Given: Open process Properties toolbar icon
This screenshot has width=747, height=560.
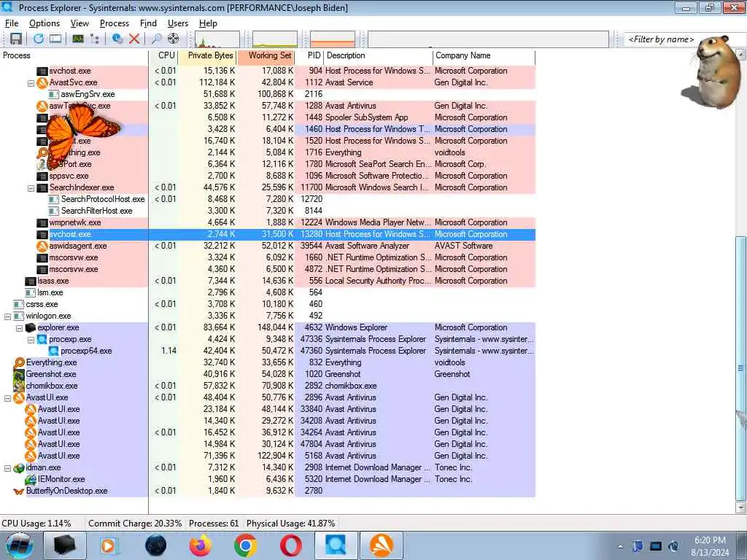Looking at the screenshot, I should (117, 39).
